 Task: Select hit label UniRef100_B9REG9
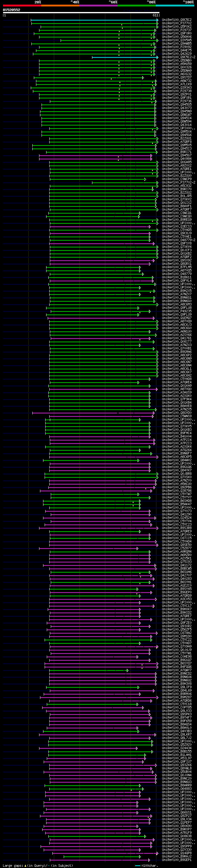tap(176, 220)
